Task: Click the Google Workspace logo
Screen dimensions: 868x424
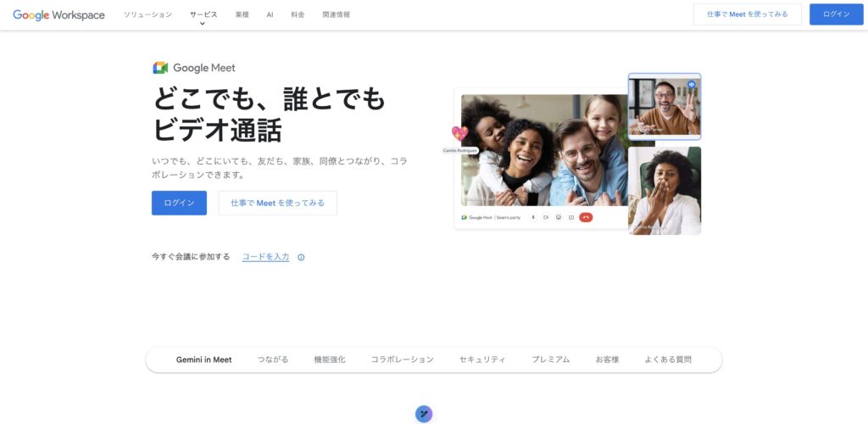Action: tap(59, 14)
